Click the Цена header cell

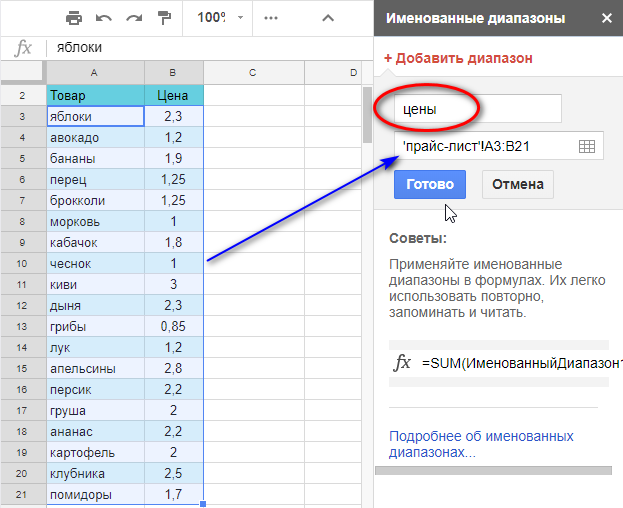click(174, 95)
